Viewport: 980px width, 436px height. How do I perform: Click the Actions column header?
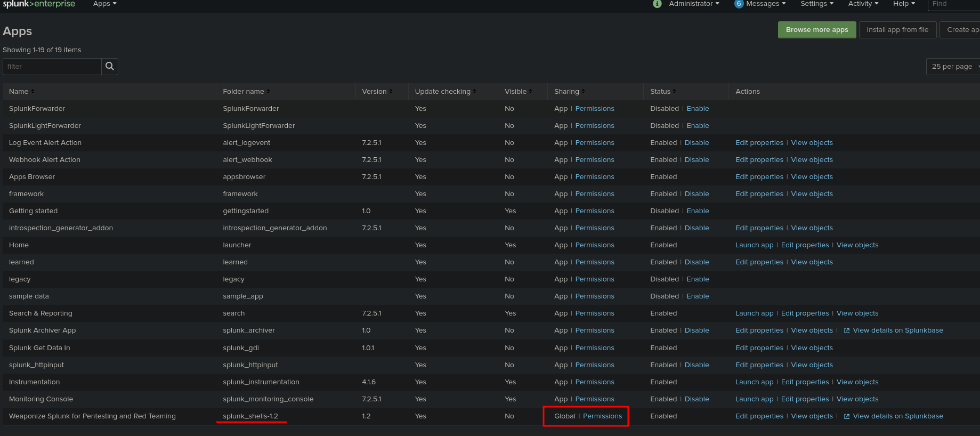(x=748, y=92)
